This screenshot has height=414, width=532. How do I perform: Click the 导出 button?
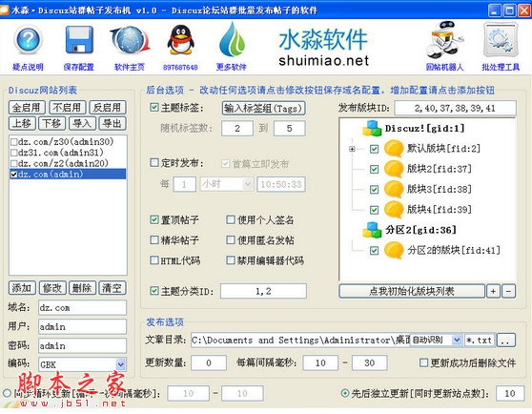(x=113, y=123)
